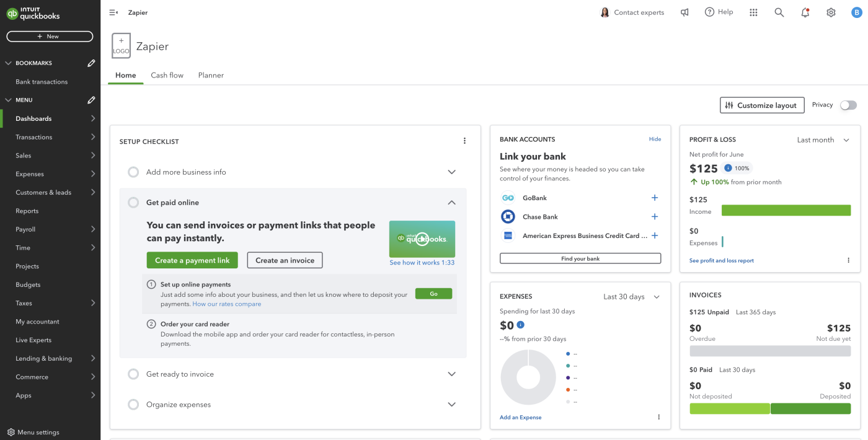Viewport: 868px width, 440px height.
Task: Click Customize layout button
Action: pos(762,105)
